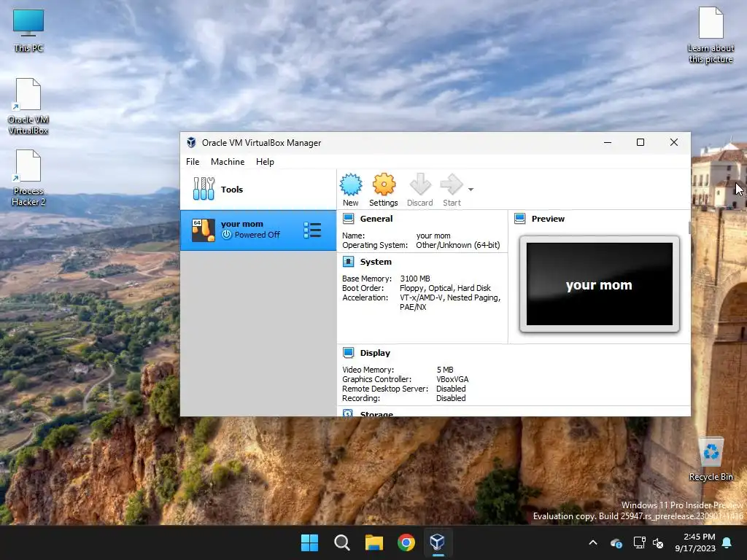Image resolution: width=747 pixels, height=560 pixels.
Task: Open the 'your mom' VM list menu icon
Action: pyautogui.click(x=312, y=230)
